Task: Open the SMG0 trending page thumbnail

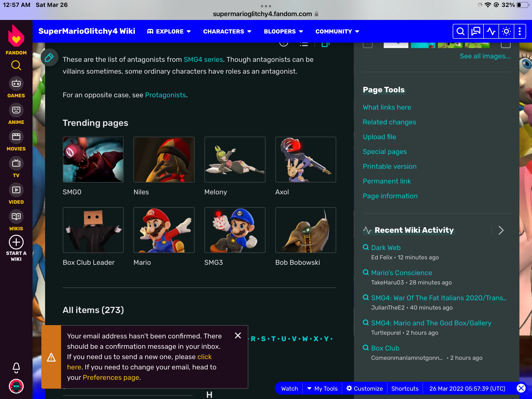Action: click(x=93, y=160)
